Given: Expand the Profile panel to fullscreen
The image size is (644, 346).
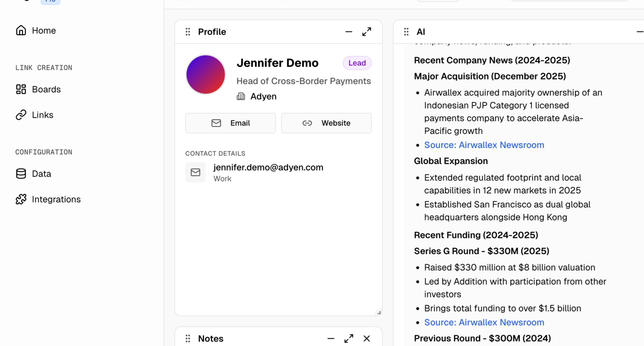Looking at the screenshot, I should 366,32.
